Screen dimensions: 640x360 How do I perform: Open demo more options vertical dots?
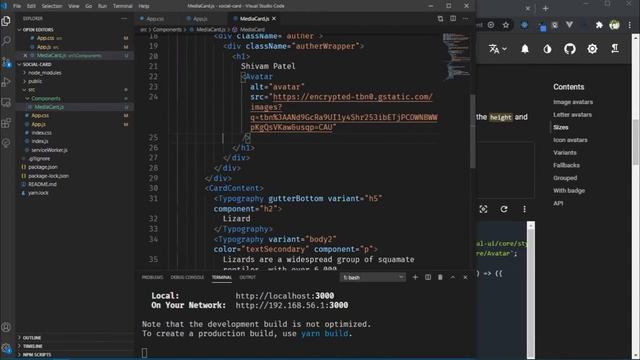point(524,209)
